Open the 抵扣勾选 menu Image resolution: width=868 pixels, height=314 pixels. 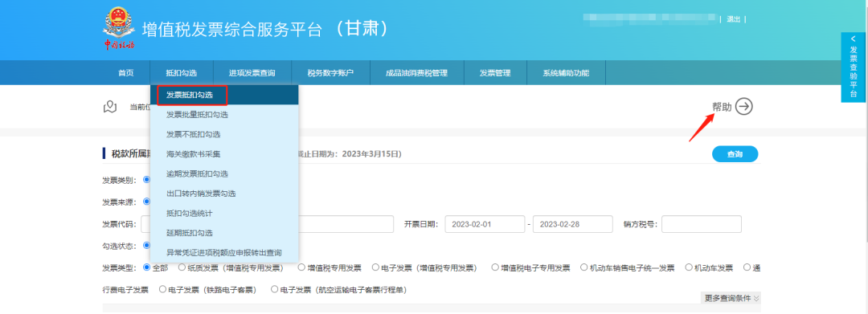181,73
